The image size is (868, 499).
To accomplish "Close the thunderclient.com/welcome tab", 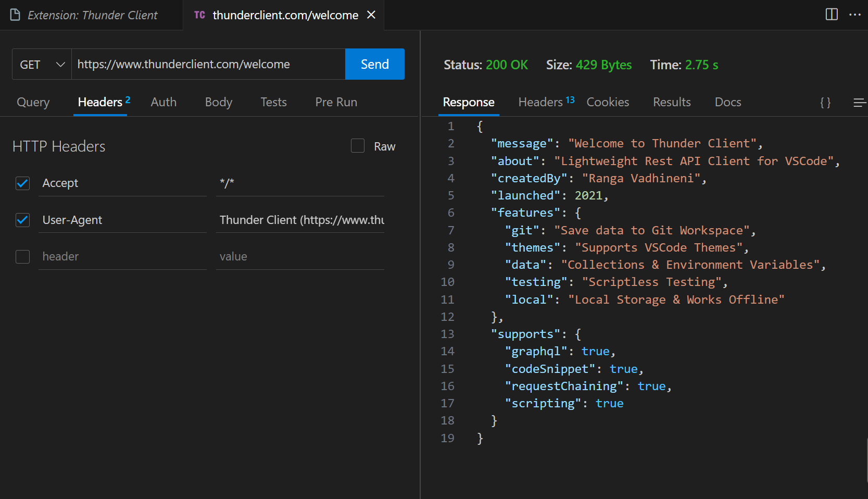I will point(371,15).
